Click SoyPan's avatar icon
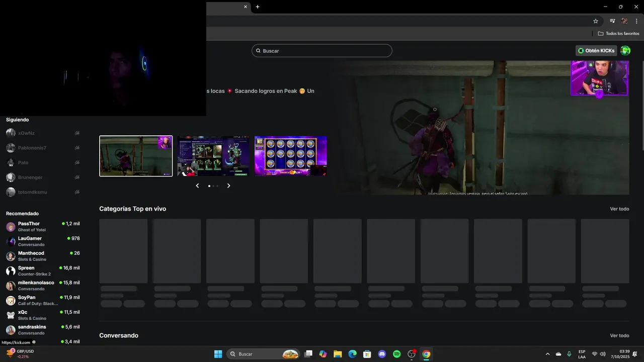Screen dimensions: 644x362 click(x=11, y=301)
